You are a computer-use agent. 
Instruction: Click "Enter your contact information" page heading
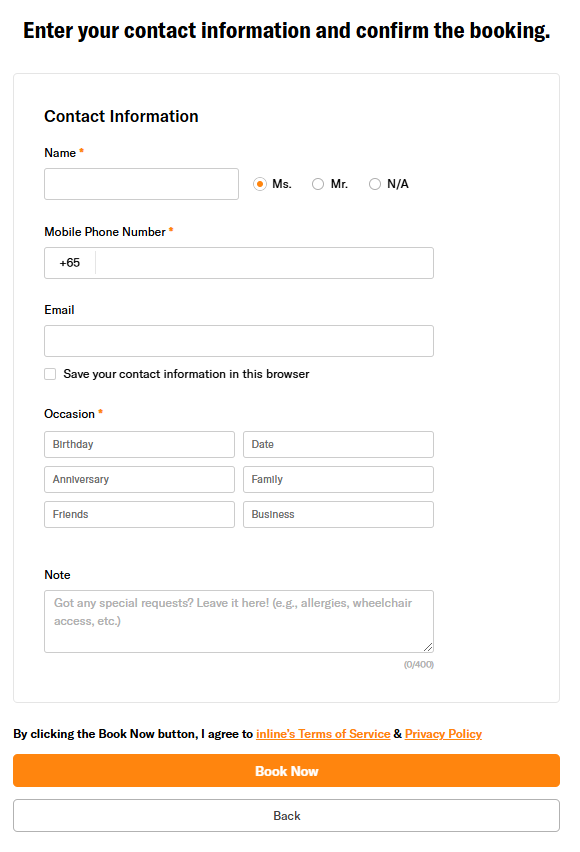coord(286,31)
